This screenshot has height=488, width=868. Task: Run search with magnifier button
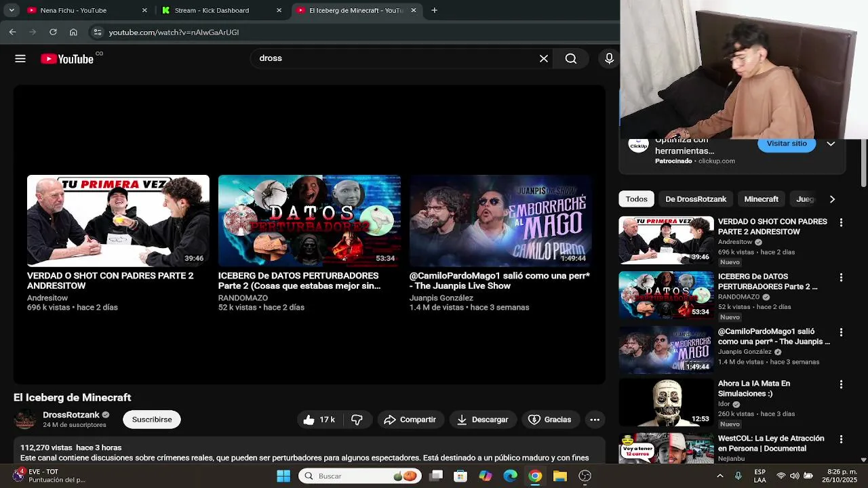(571, 59)
